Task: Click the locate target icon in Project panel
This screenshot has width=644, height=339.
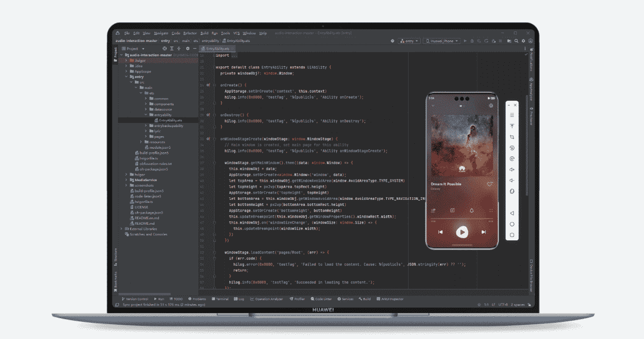Action: (x=165, y=49)
